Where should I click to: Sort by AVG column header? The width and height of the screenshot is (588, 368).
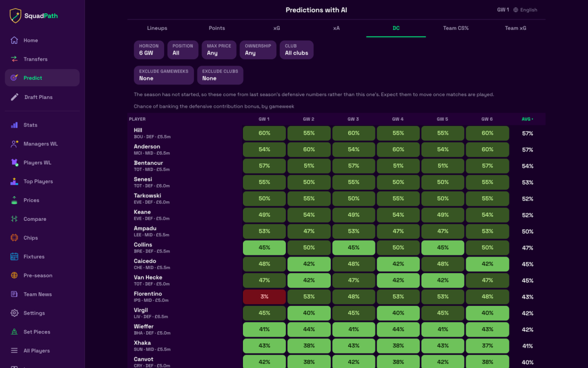(527, 119)
